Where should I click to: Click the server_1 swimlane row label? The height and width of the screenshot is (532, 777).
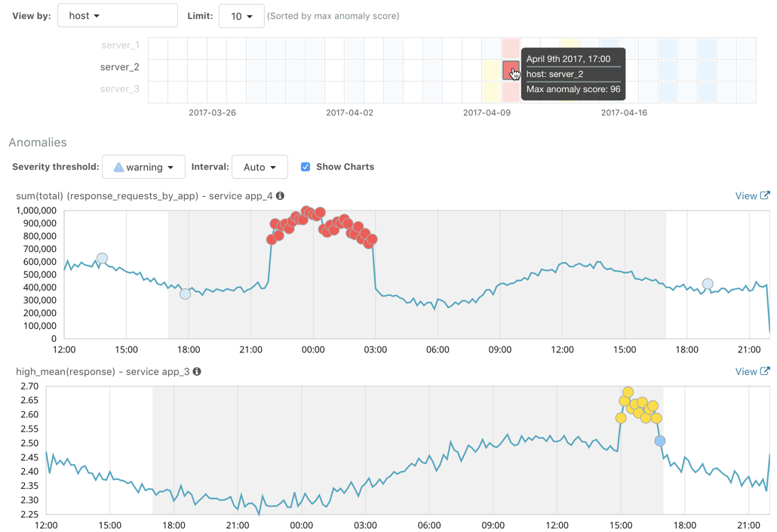click(x=120, y=45)
